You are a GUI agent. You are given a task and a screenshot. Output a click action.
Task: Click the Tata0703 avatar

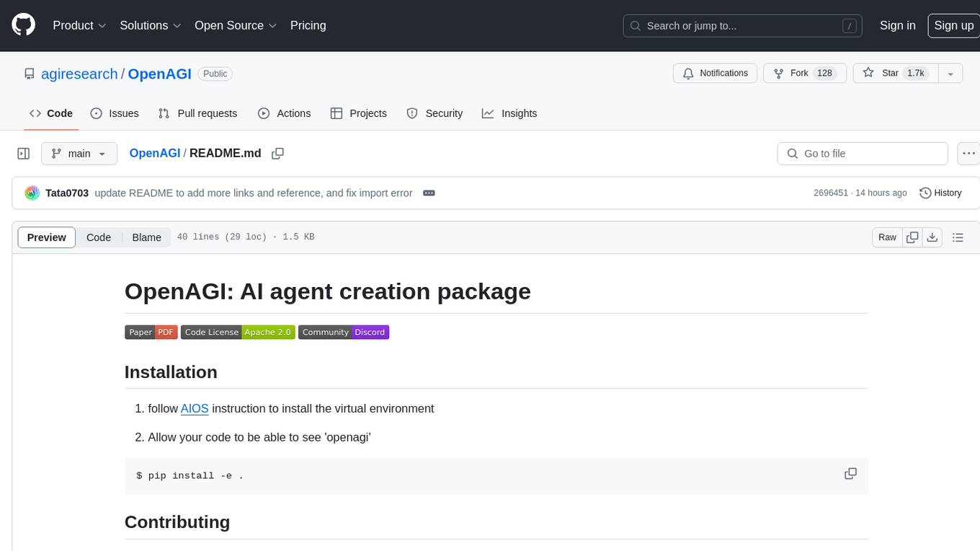pyautogui.click(x=32, y=193)
